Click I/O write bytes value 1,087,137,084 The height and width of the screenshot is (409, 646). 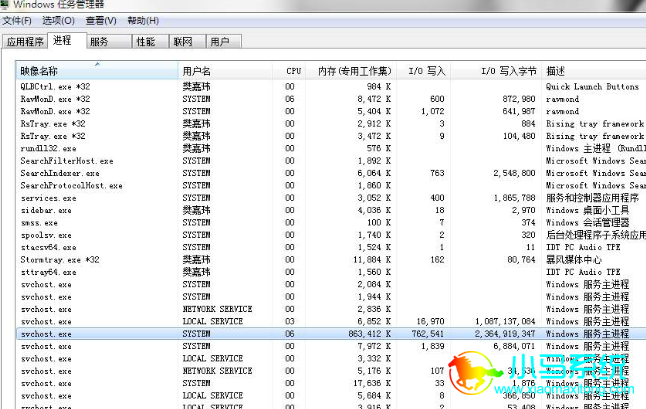[505, 321]
